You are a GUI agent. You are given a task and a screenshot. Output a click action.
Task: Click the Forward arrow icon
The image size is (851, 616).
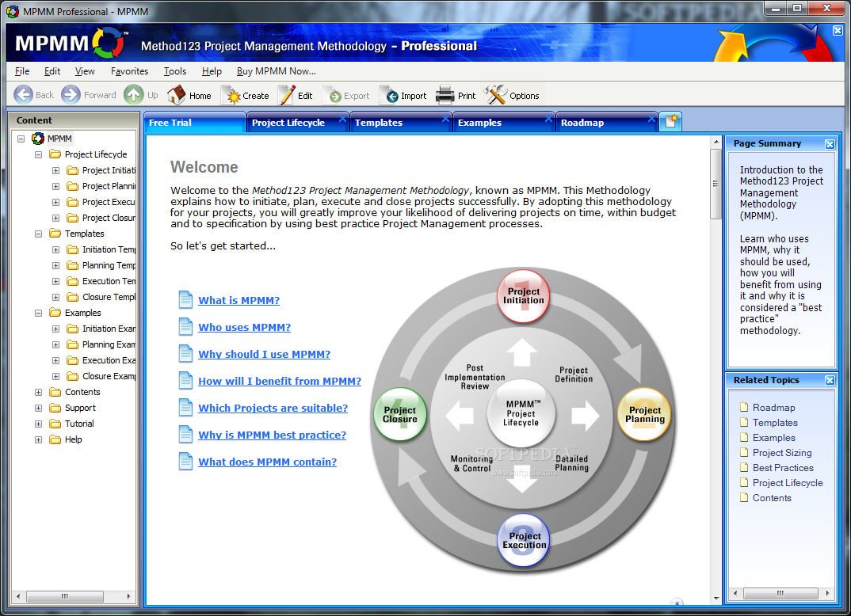(x=71, y=95)
